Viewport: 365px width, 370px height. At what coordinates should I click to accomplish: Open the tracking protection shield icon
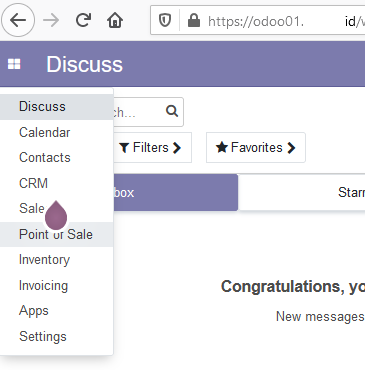click(x=165, y=21)
